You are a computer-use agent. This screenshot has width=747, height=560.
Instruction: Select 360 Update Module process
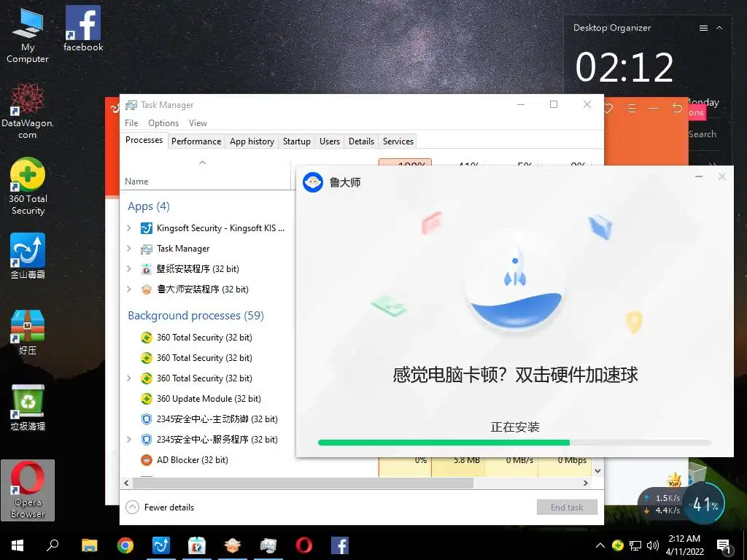click(209, 399)
